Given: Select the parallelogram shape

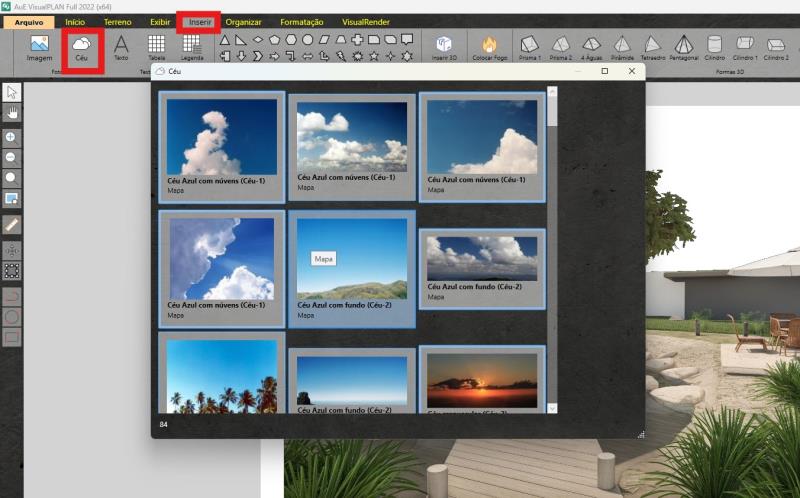Looking at the screenshot, I should click(324, 40).
